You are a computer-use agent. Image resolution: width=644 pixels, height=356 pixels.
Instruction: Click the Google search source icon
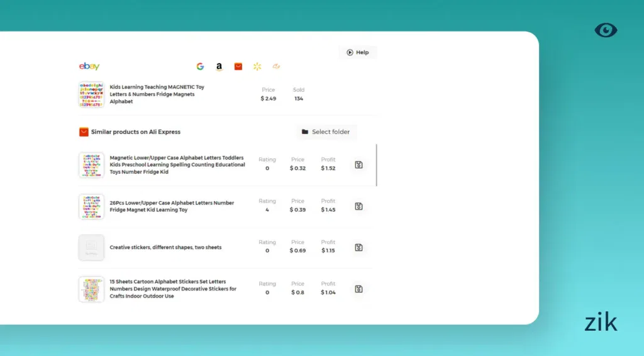click(x=200, y=67)
